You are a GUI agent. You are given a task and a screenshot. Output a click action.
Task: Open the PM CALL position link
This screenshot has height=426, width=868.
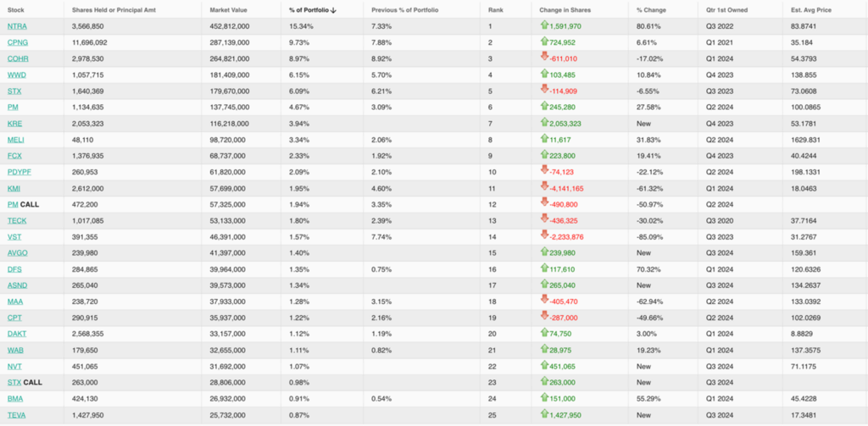click(x=13, y=203)
